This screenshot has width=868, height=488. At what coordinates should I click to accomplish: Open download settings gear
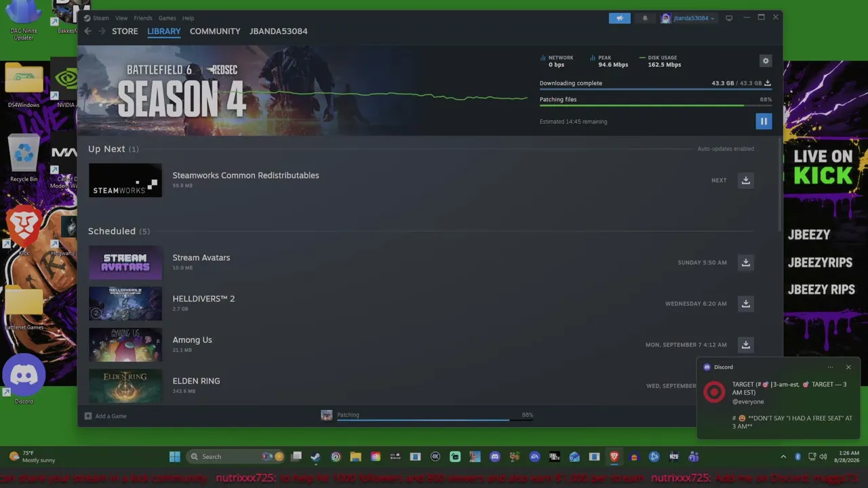(x=766, y=61)
